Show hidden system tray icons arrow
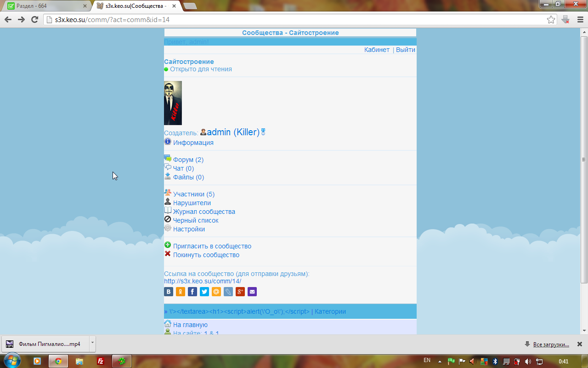The height and width of the screenshot is (368, 588). click(440, 361)
